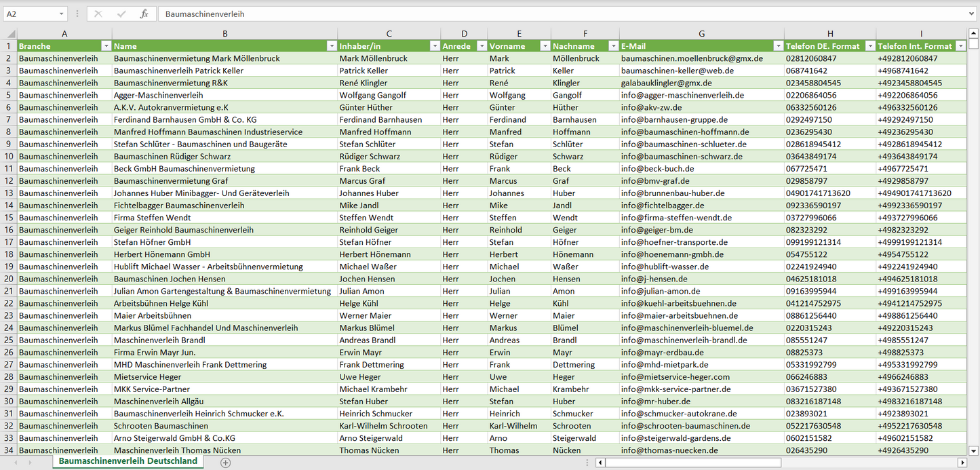Image resolution: width=980 pixels, height=470 pixels.
Task: Open the Anrede filter dropdown
Action: pos(482,46)
